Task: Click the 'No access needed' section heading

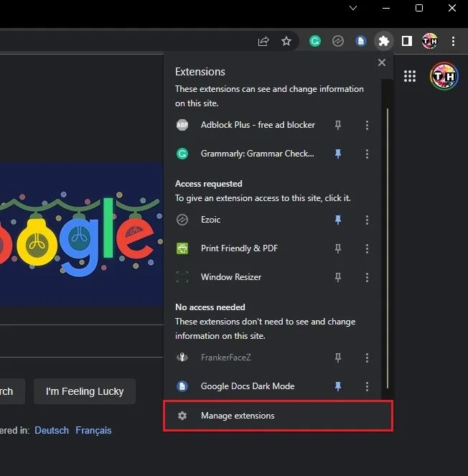Action: [210, 307]
